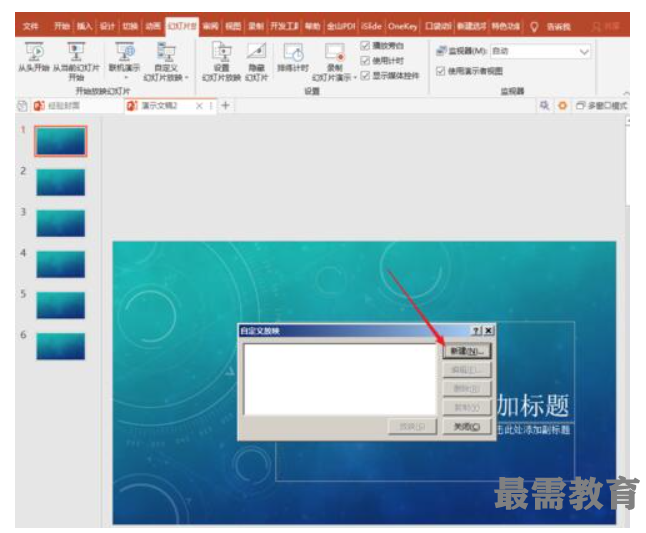
Task: Open 自定义幻灯片放映 custom show icon
Action: (166, 51)
